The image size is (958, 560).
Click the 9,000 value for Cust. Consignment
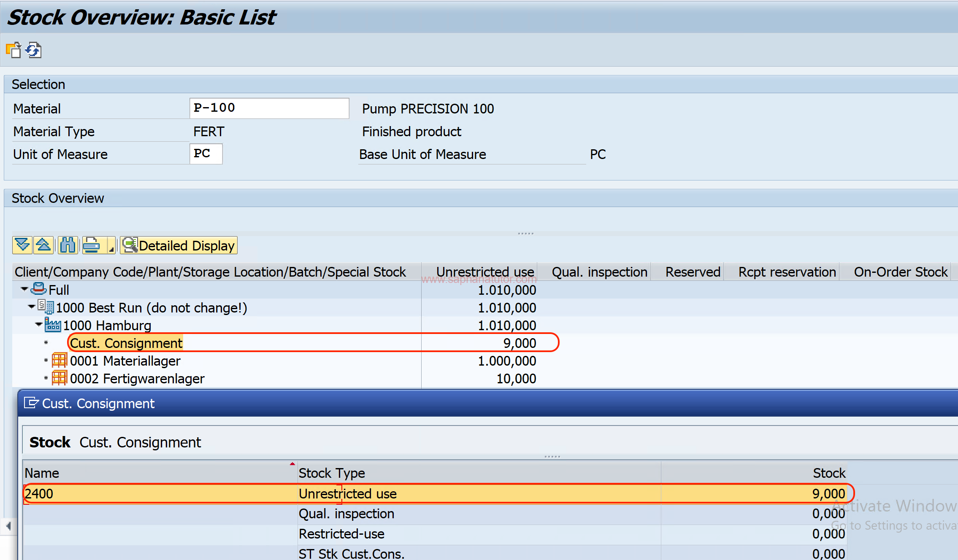520,343
